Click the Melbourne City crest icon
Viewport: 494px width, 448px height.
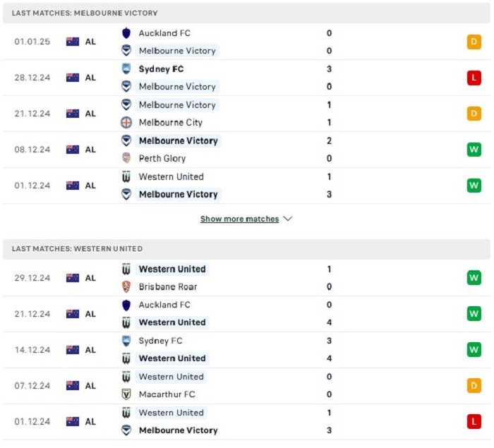pos(126,123)
